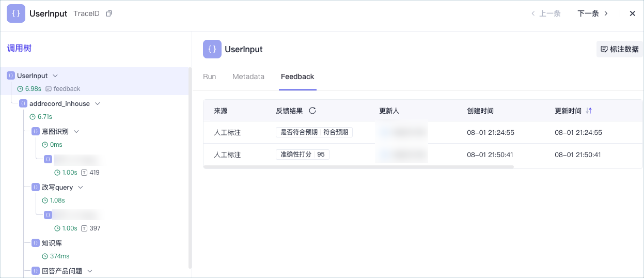Click the TraceID label

(x=86, y=13)
